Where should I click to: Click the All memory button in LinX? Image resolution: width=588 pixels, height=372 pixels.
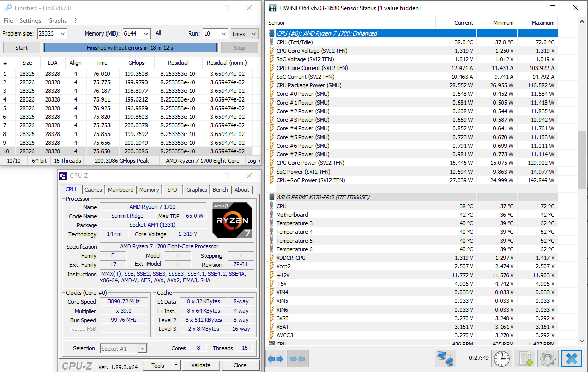point(158,33)
